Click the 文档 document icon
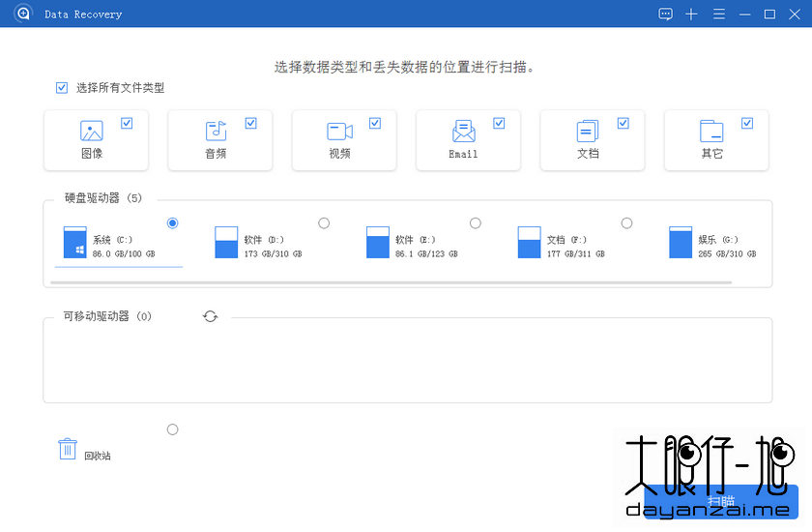The width and height of the screenshot is (812, 532). pyautogui.click(x=588, y=131)
